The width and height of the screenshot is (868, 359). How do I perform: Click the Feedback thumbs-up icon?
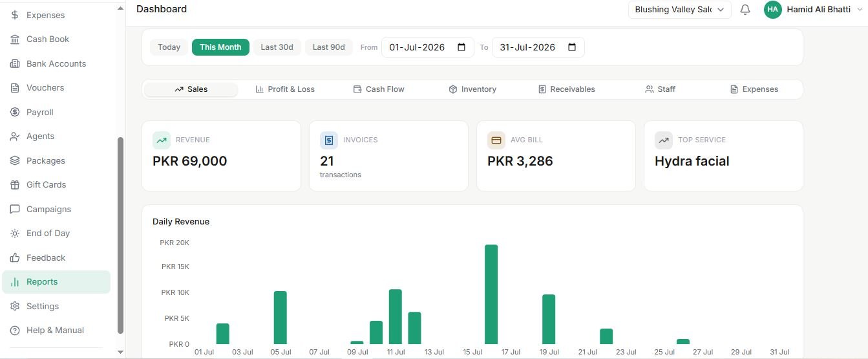[14, 257]
